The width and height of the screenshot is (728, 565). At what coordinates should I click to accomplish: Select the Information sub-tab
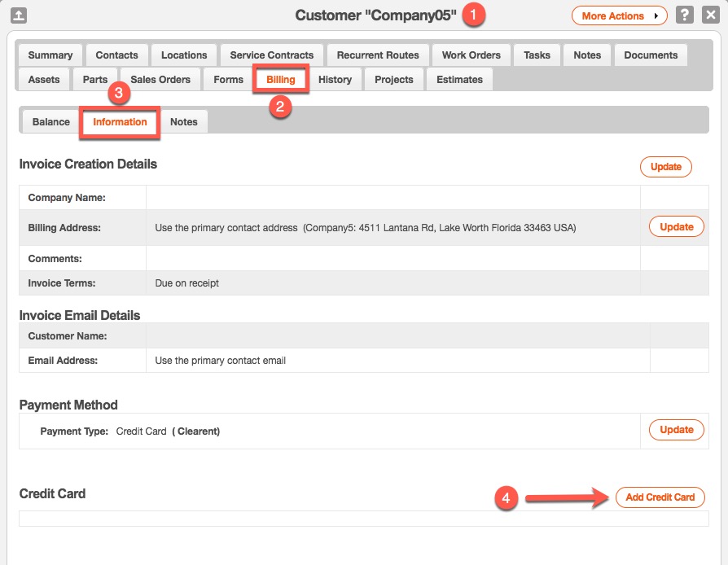[120, 122]
